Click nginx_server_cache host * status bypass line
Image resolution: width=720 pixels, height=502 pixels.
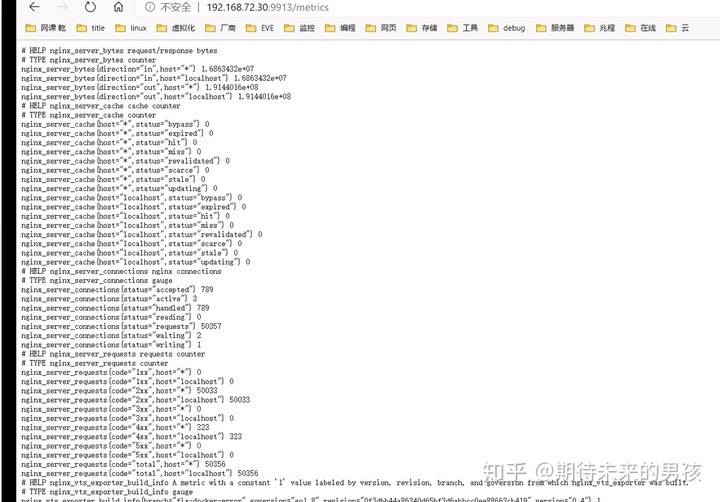(115, 124)
